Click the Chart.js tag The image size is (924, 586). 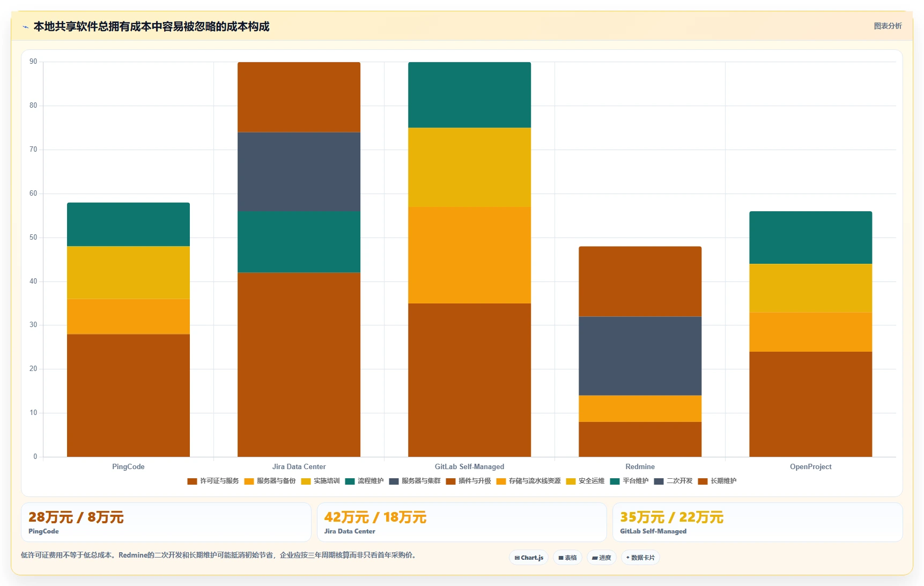coord(529,558)
